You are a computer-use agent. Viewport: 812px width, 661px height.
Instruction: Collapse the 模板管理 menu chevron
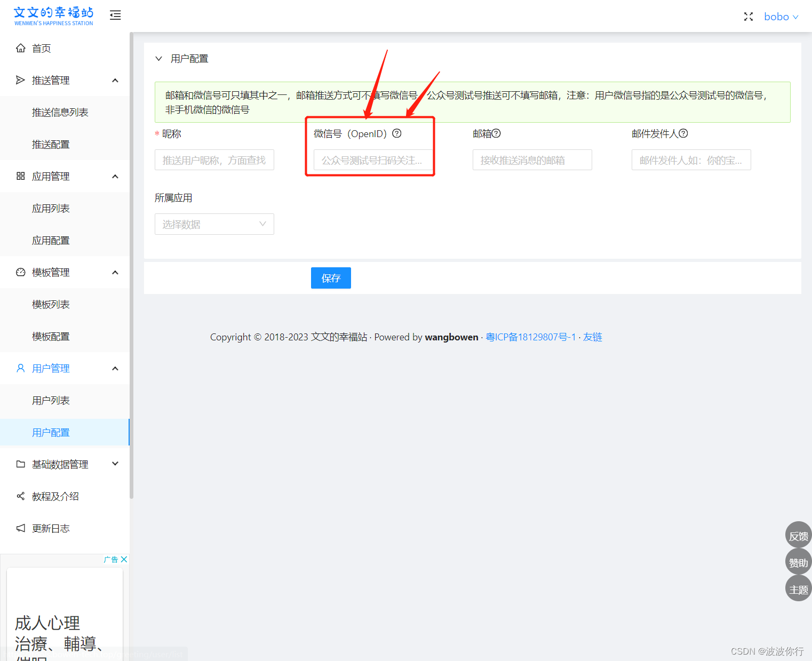[x=115, y=272]
